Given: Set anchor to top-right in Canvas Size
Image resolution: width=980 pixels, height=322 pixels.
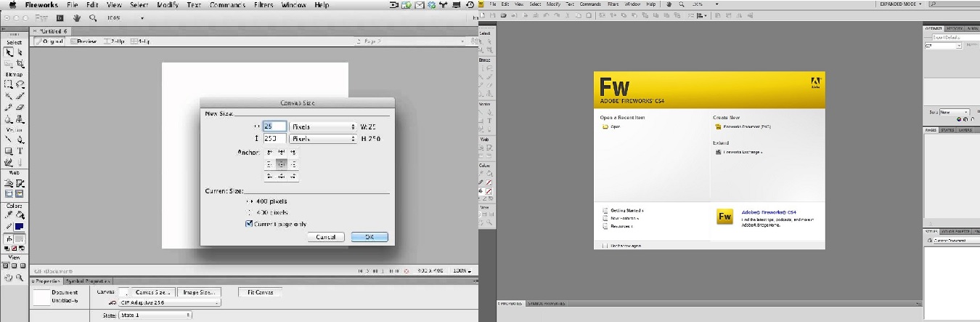Looking at the screenshot, I should (293, 152).
